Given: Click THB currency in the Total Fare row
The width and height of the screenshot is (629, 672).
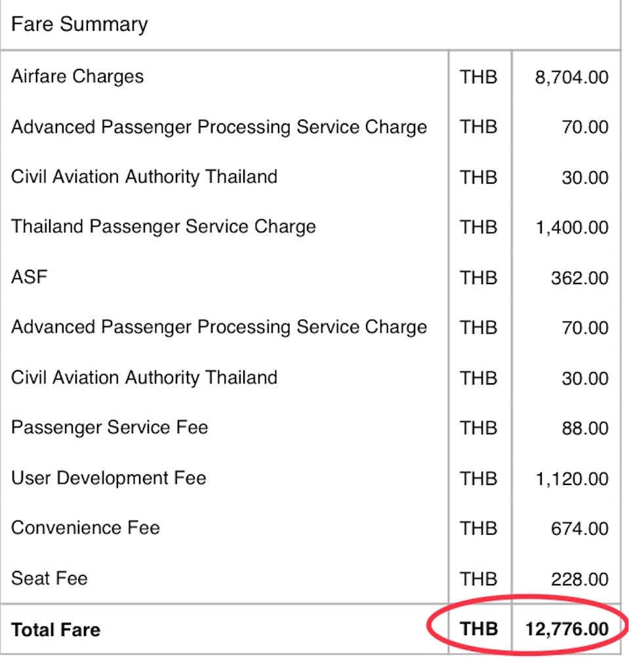Looking at the screenshot, I should click(x=479, y=629).
